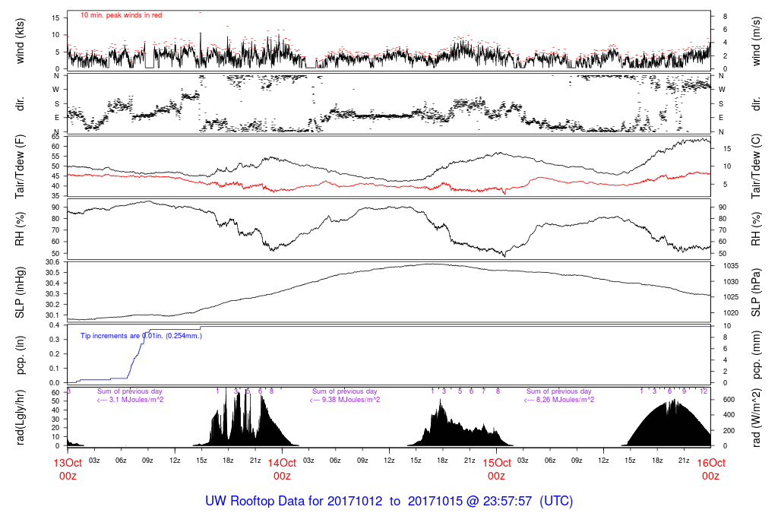
Task: Click the '1020' hPa tick label
Action: 731,313
